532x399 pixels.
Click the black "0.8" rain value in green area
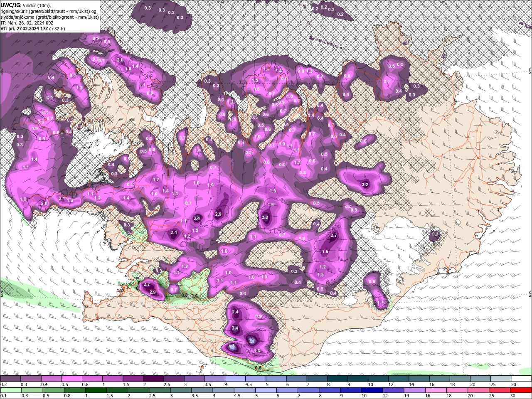[185, 296]
